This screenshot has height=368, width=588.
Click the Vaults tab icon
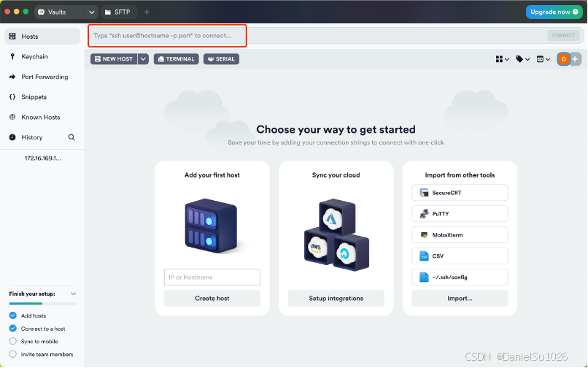[42, 12]
